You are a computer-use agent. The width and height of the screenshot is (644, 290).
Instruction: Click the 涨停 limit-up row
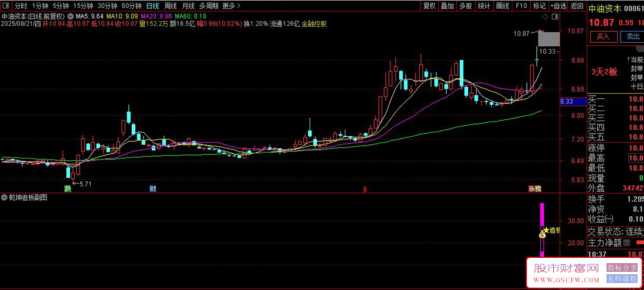pyautogui.click(x=616, y=148)
